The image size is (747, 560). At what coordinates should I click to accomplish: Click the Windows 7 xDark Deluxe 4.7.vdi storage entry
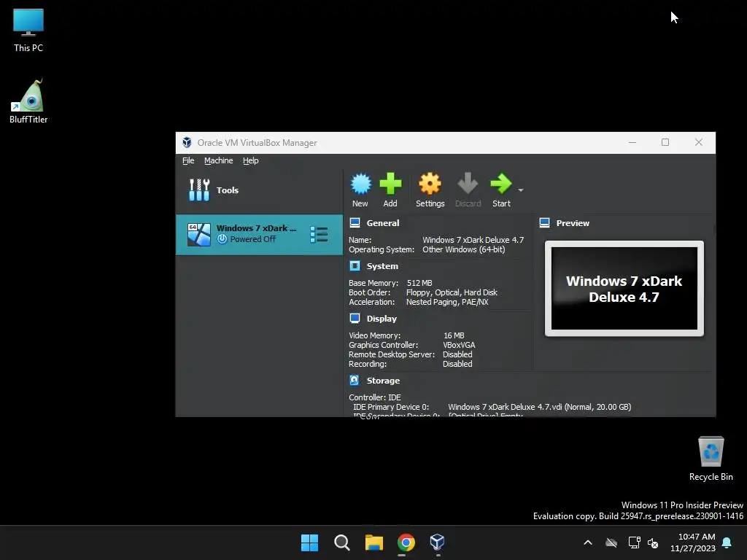click(539, 407)
